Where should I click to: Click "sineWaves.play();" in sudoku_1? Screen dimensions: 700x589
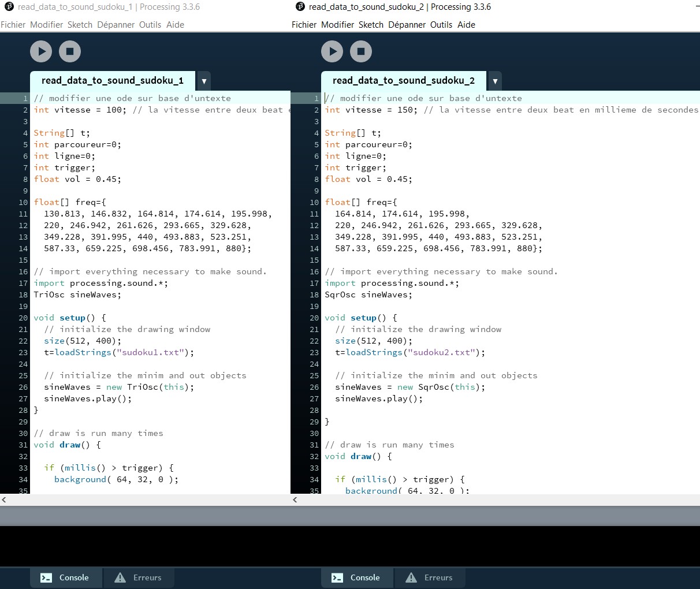88,398
